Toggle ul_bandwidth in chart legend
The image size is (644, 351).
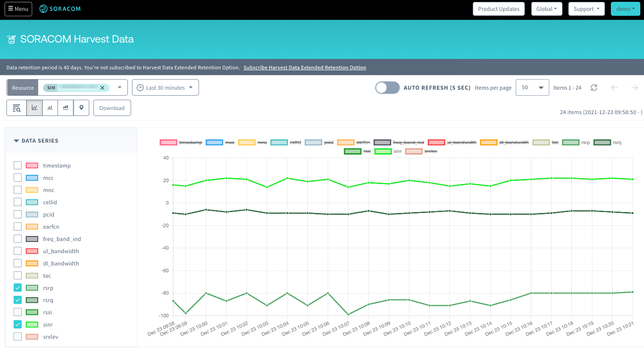pyautogui.click(x=452, y=143)
